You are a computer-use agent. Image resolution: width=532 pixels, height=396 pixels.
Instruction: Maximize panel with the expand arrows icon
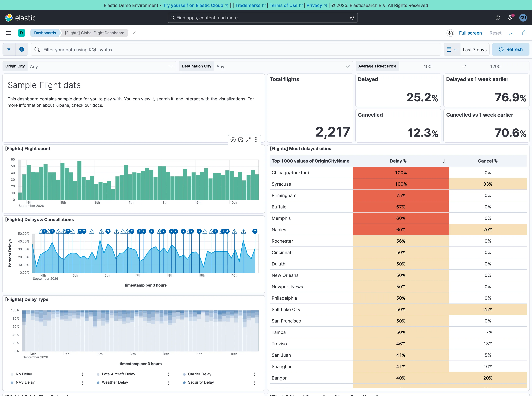point(248,140)
